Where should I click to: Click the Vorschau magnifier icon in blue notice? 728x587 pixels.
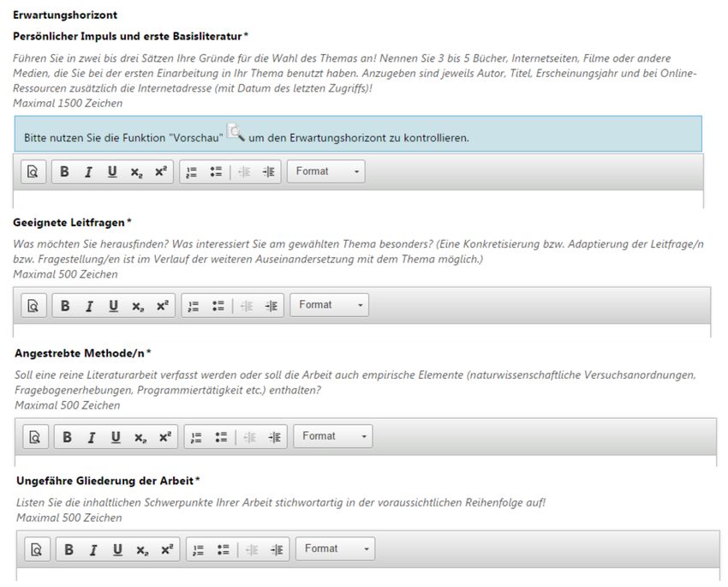pyautogui.click(x=236, y=132)
